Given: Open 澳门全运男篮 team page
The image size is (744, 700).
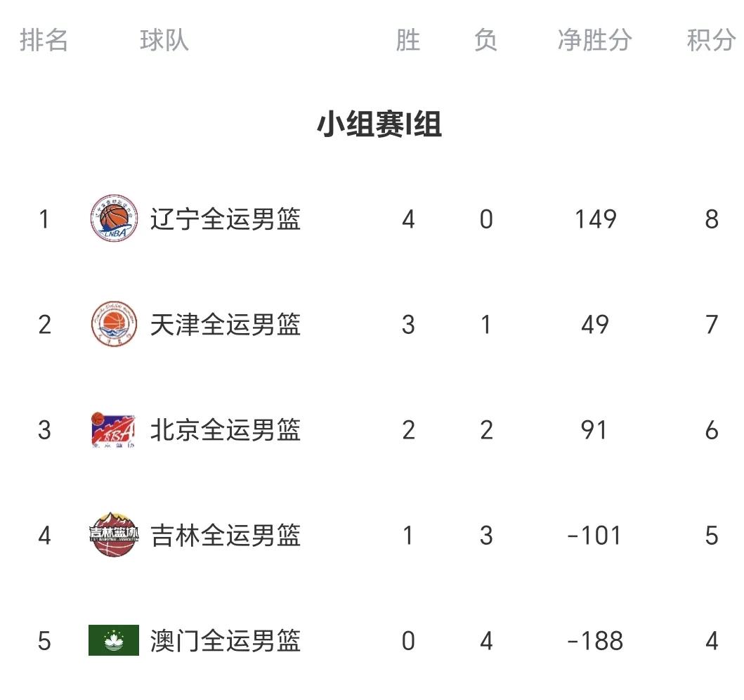Looking at the screenshot, I should [x=226, y=641].
